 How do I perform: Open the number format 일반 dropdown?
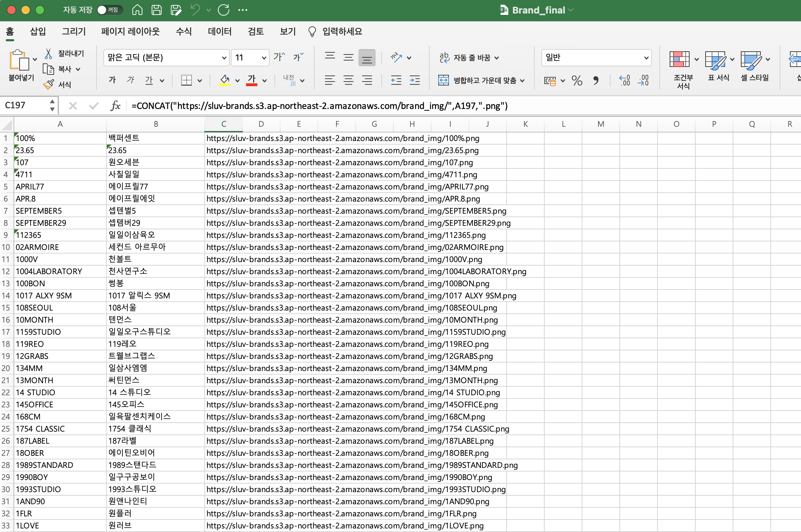646,58
